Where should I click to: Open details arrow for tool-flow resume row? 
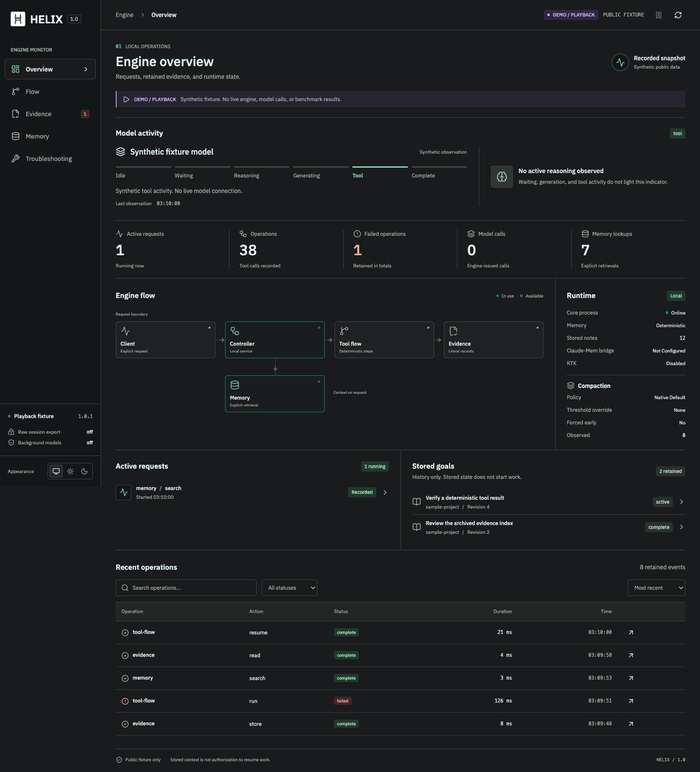tap(631, 632)
